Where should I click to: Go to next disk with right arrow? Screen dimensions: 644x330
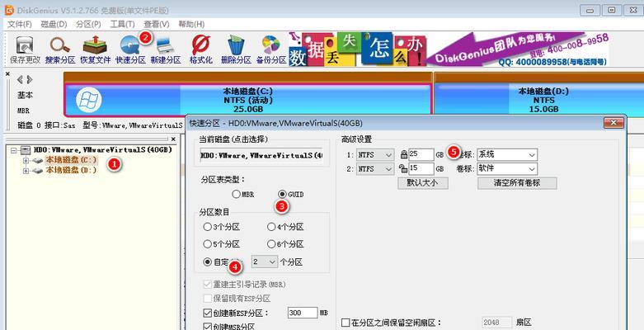[29, 79]
